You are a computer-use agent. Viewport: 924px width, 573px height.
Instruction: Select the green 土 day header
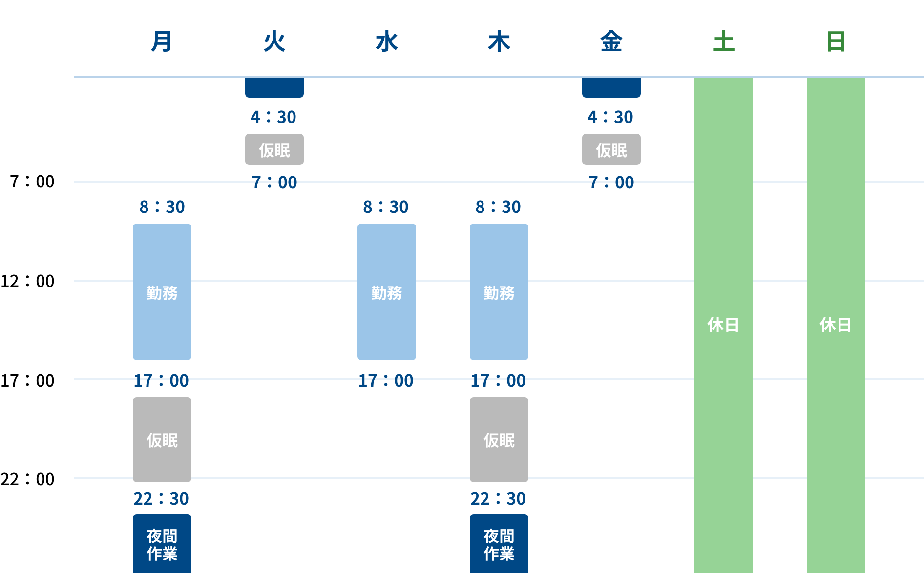723,41
